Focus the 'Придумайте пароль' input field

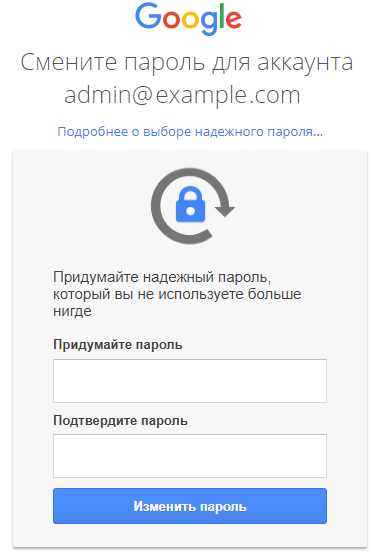(190, 381)
